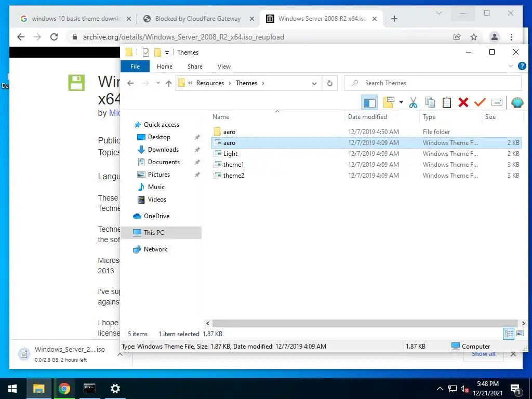Click the red X Delete icon

[x=463, y=102]
